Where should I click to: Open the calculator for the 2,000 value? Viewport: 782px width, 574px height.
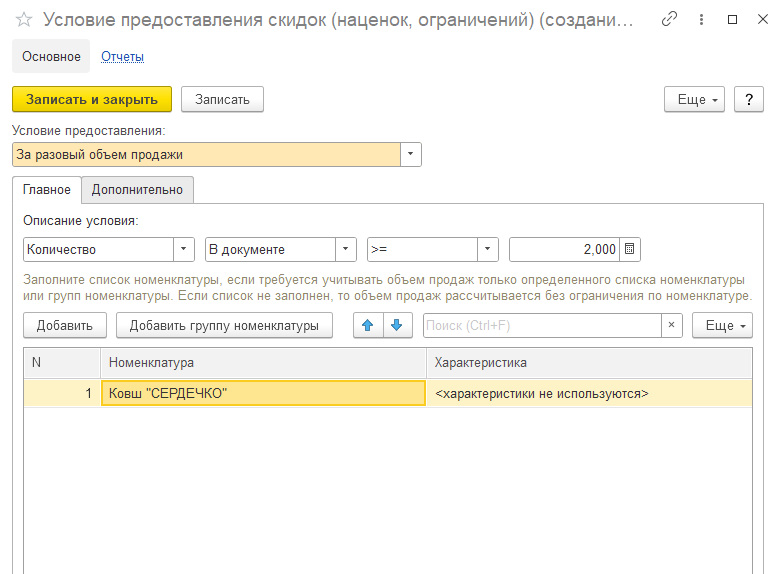point(629,249)
